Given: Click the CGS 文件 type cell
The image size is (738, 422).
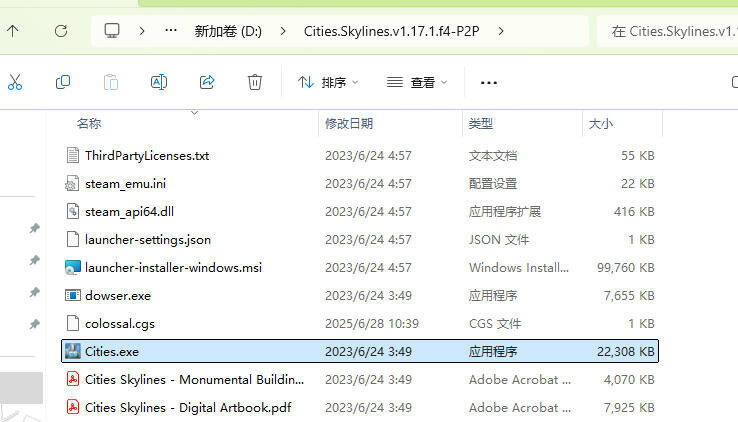Looking at the screenshot, I should pyautogui.click(x=495, y=324).
